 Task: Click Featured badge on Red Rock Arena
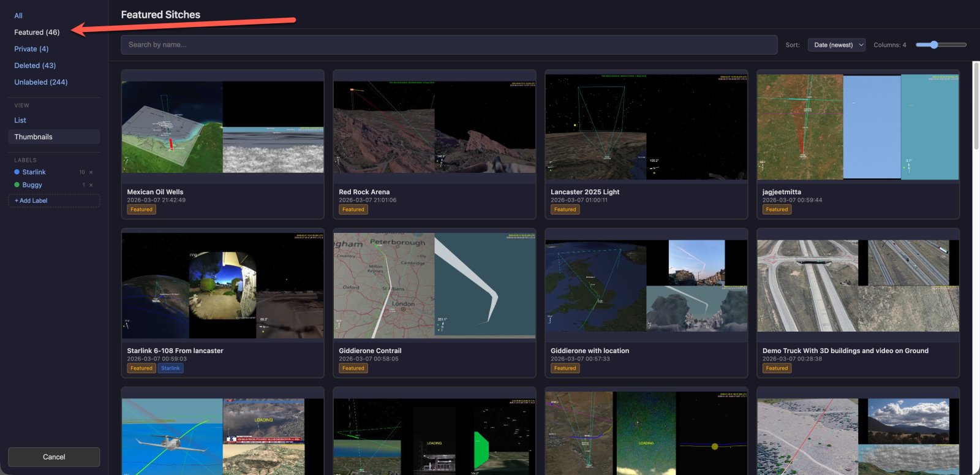pos(353,210)
